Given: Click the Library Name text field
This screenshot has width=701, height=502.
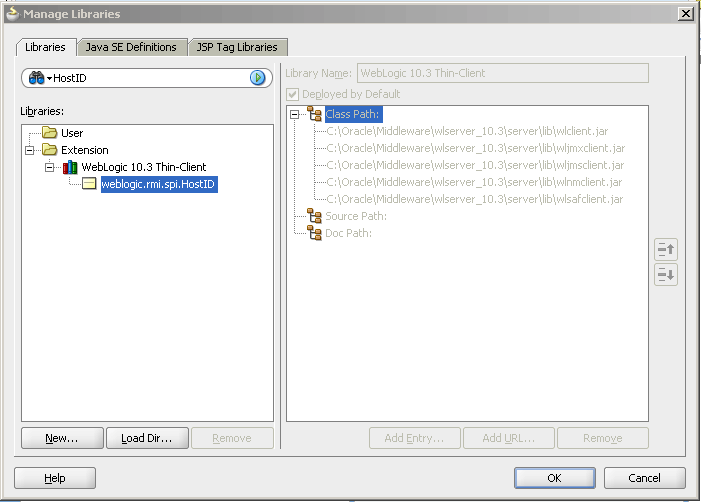Looking at the screenshot, I should click(x=503, y=73).
